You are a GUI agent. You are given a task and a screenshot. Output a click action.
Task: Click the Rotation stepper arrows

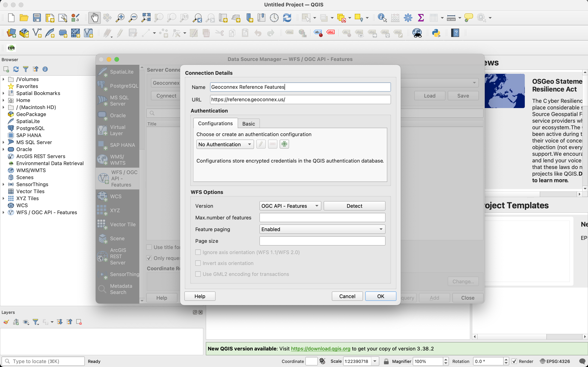506,361
